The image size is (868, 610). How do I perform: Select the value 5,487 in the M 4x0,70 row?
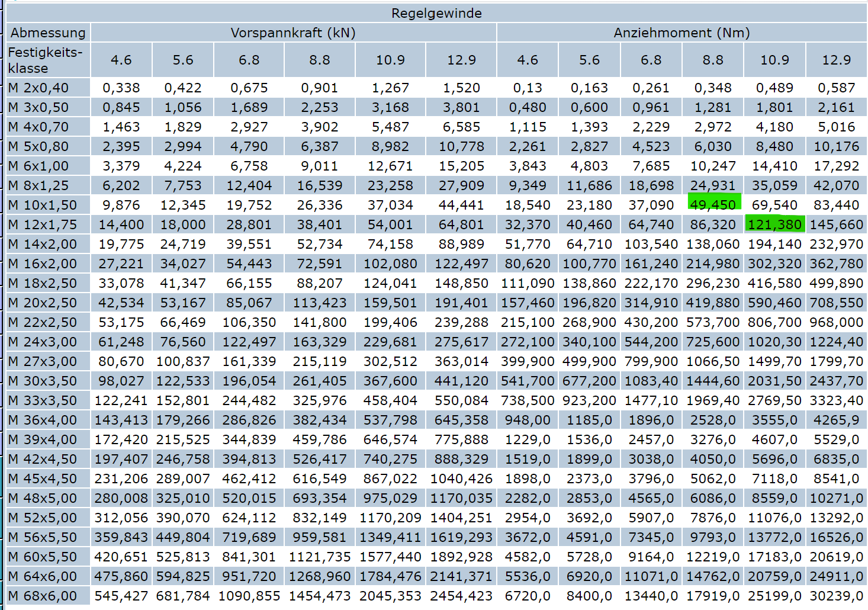coord(390,127)
